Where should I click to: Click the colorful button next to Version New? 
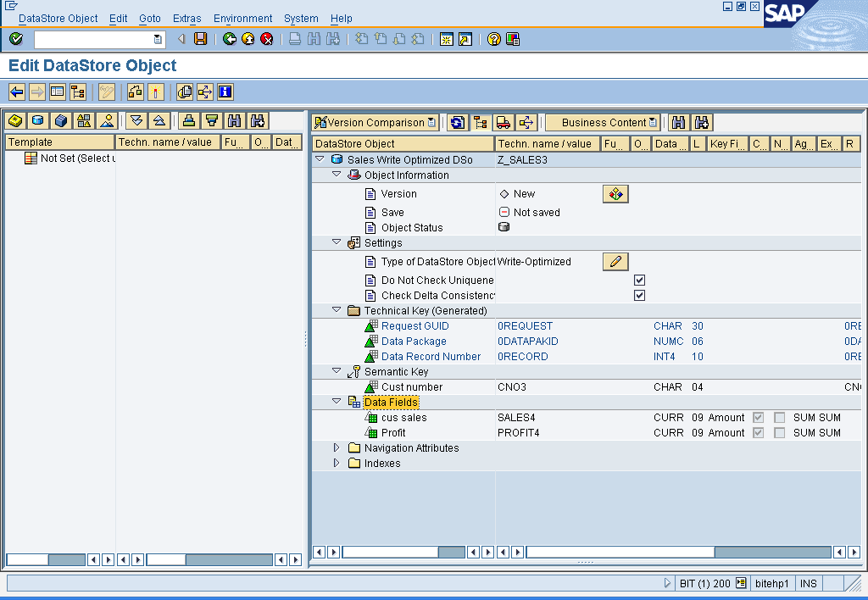click(615, 194)
